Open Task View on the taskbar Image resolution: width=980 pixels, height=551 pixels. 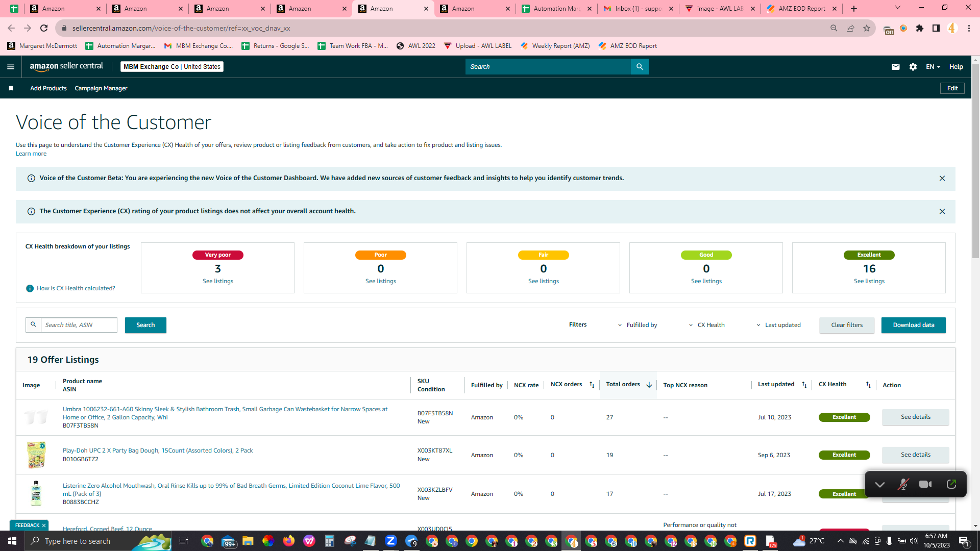pyautogui.click(x=184, y=541)
